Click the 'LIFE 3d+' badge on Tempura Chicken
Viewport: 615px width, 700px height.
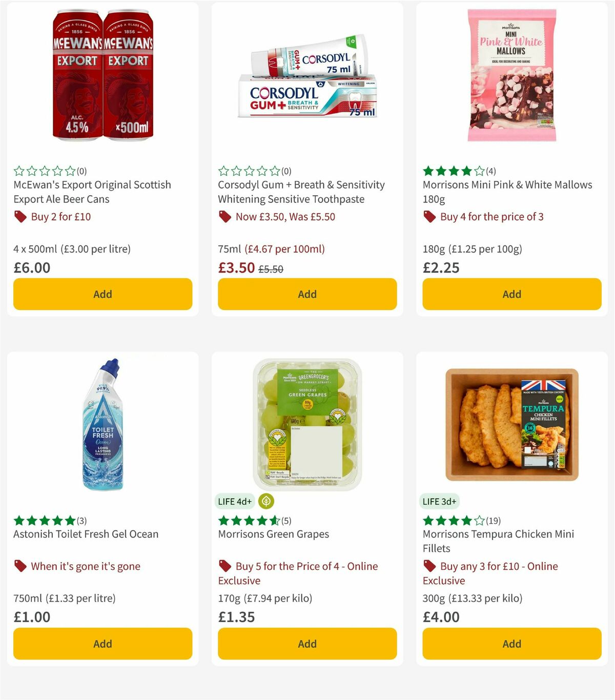(439, 501)
